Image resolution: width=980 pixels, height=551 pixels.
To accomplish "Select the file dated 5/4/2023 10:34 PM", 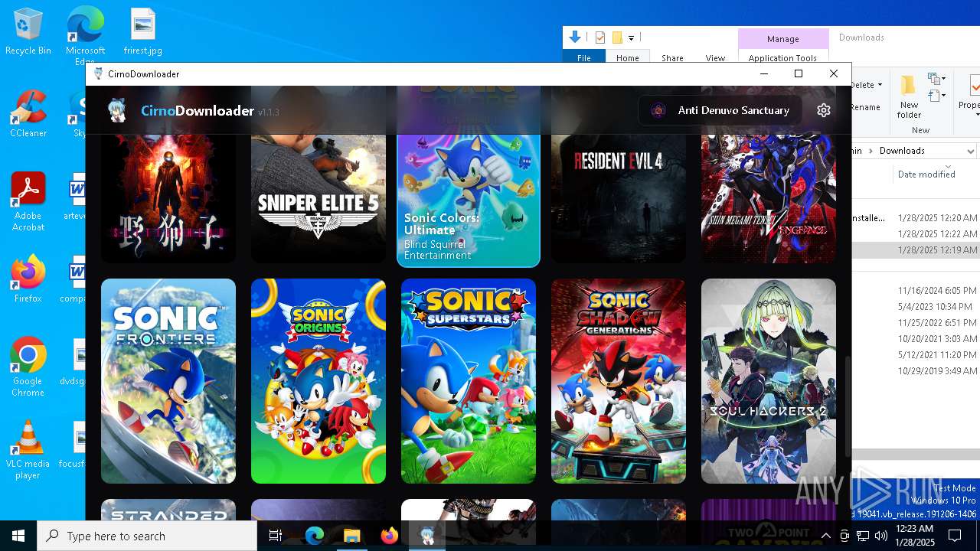I will tap(916, 307).
